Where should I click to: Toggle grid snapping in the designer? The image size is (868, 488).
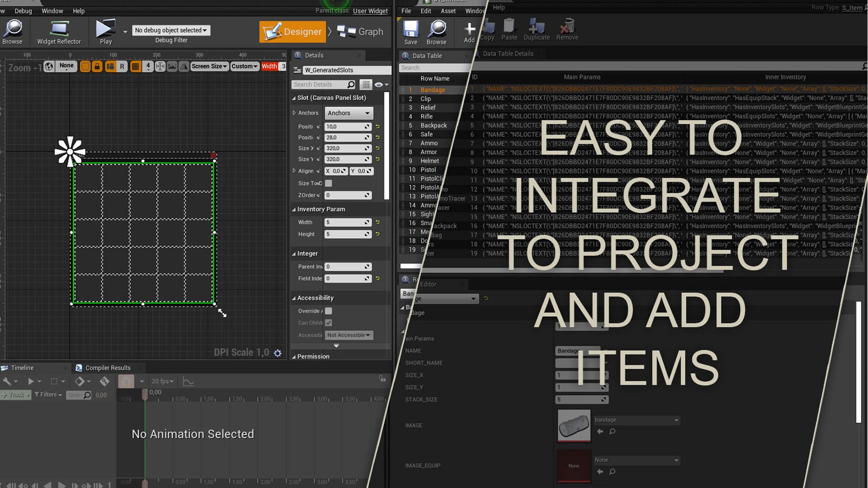135,66
